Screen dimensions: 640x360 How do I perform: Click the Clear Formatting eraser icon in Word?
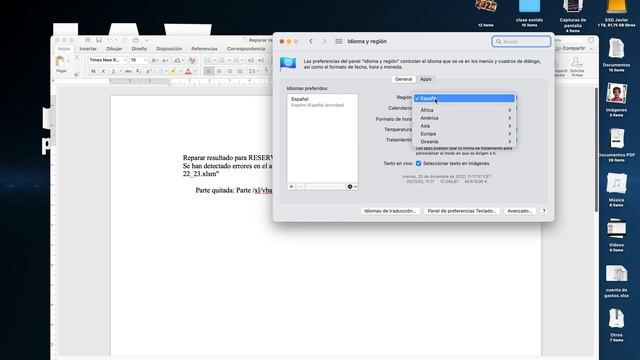(x=192, y=60)
